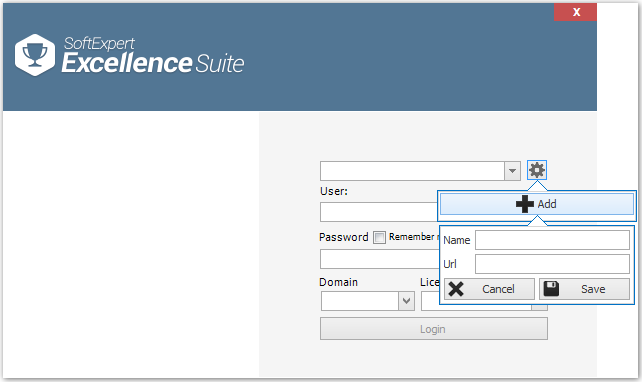The height and width of the screenshot is (382, 642).
Task: Click inside the server connection combo box
Action: [412, 171]
